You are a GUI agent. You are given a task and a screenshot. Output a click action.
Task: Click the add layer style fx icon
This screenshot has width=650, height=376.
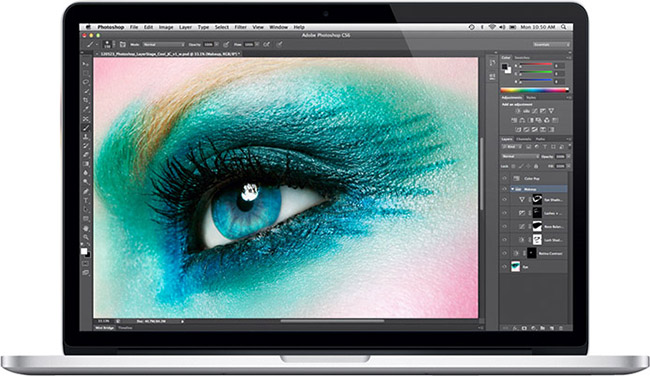pyautogui.click(x=515, y=328)
